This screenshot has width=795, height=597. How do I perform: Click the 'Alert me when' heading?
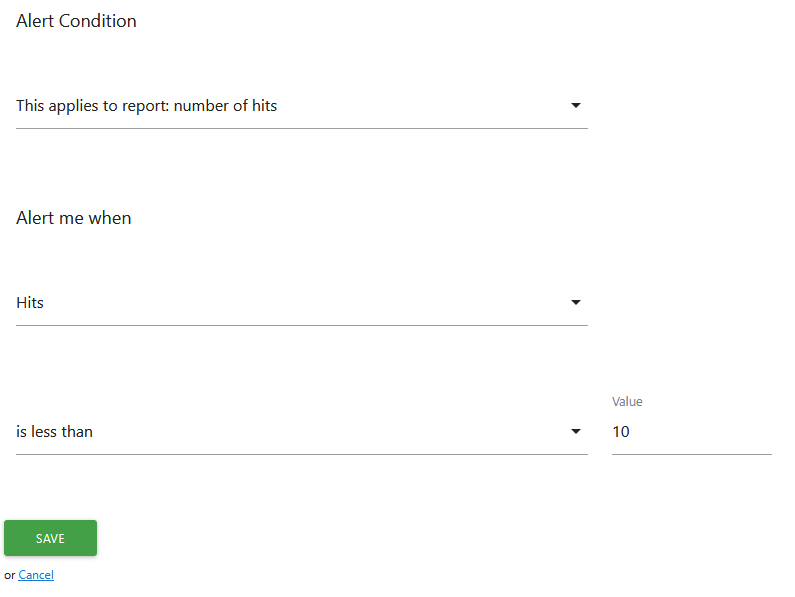[x=74, y=218]
